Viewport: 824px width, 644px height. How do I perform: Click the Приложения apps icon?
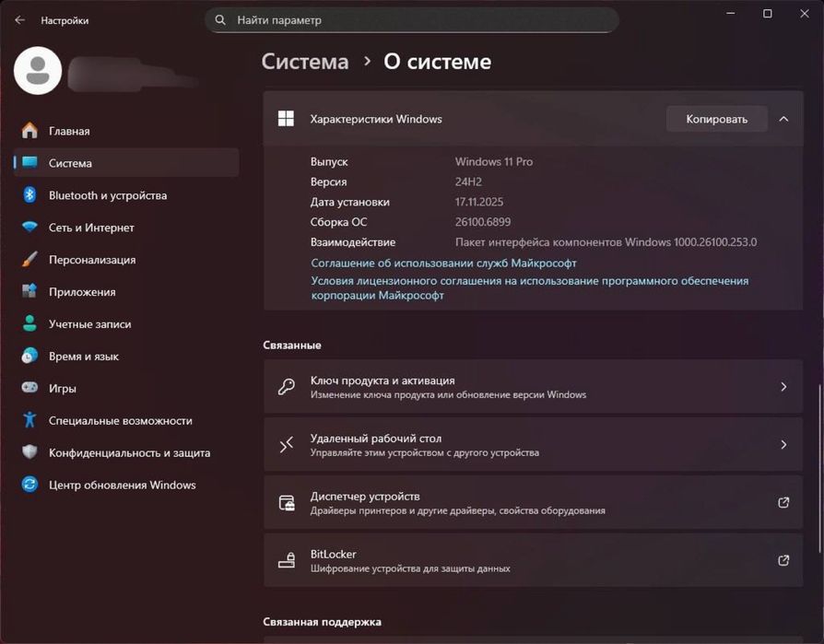(x=29, y=291)
